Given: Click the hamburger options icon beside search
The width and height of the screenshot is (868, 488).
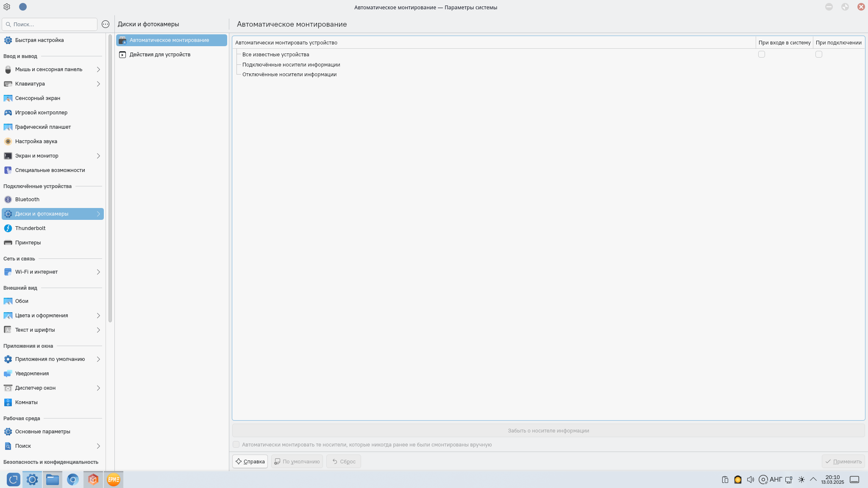Looking at the screenshot, I should [106, 24].
